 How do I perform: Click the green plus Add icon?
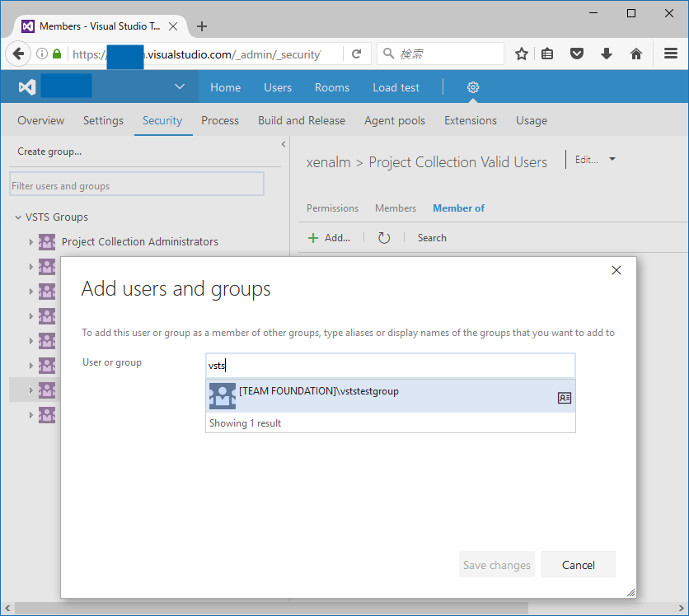313,238
